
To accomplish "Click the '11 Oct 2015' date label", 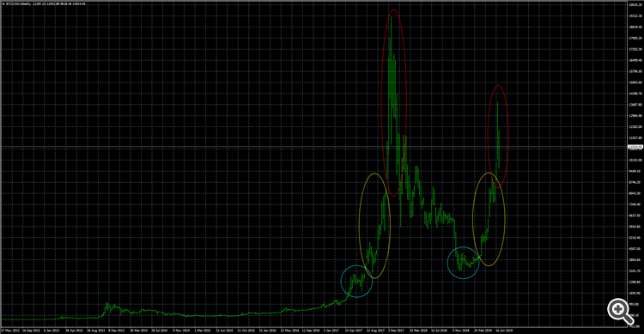I will click(x=246, y=330).
